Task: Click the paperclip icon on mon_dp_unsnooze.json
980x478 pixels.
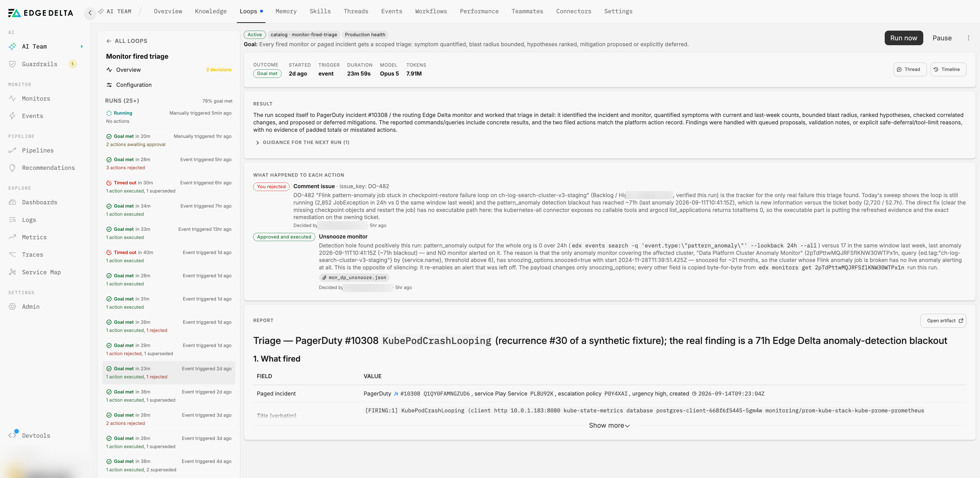Action: pyautogui.click(x=324, y=278)
